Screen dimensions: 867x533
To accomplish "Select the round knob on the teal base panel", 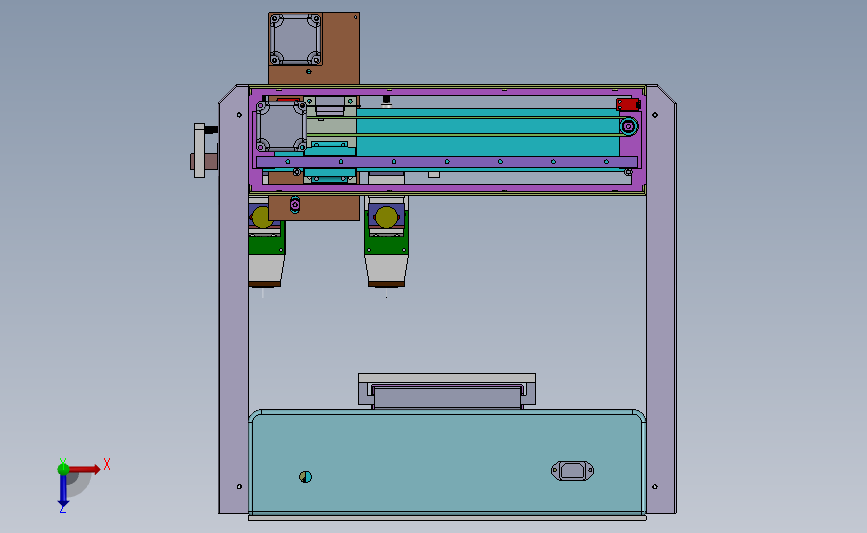I will (305, 477).
